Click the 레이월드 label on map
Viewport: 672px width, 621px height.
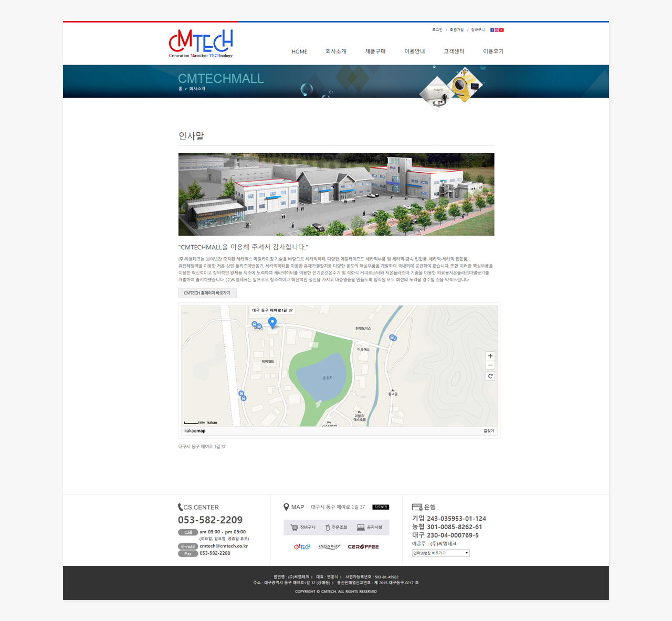click(268, 362)
